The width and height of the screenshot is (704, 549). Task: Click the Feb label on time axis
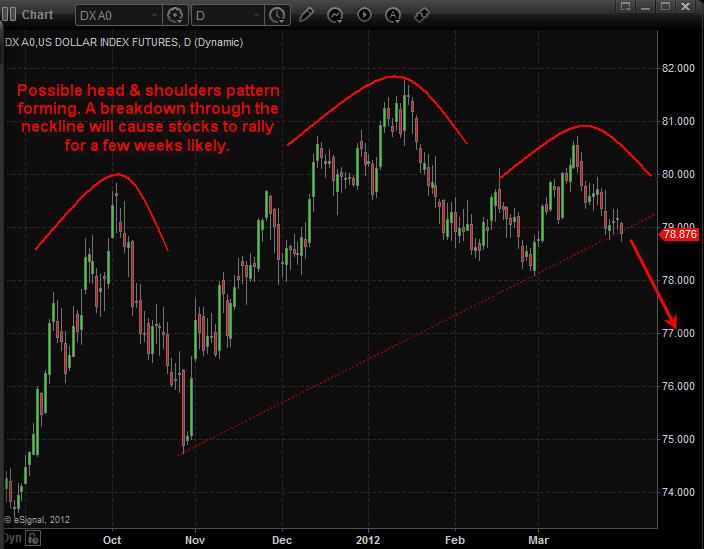(x=455, y=540)
